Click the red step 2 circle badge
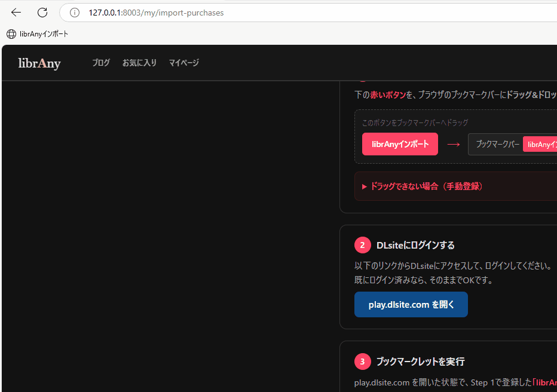Image resolution: width=557 pixels, height=392 pixels. tap(362, 245)
